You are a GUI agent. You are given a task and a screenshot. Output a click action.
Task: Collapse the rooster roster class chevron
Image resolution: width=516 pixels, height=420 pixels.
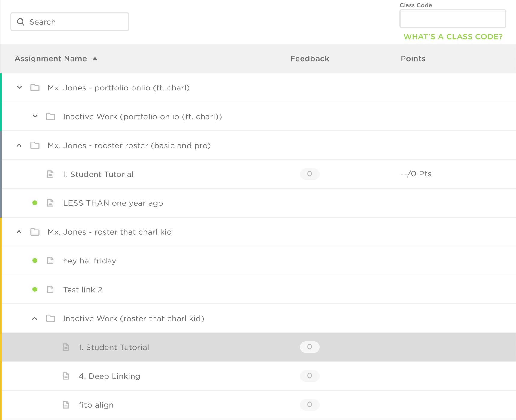click(x=19, y=145)
